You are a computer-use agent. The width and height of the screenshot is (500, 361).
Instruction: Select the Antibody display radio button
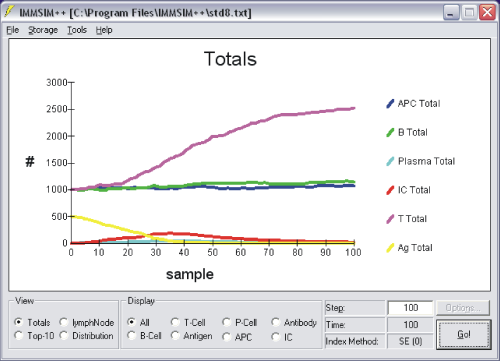click(x=276, y=322)
